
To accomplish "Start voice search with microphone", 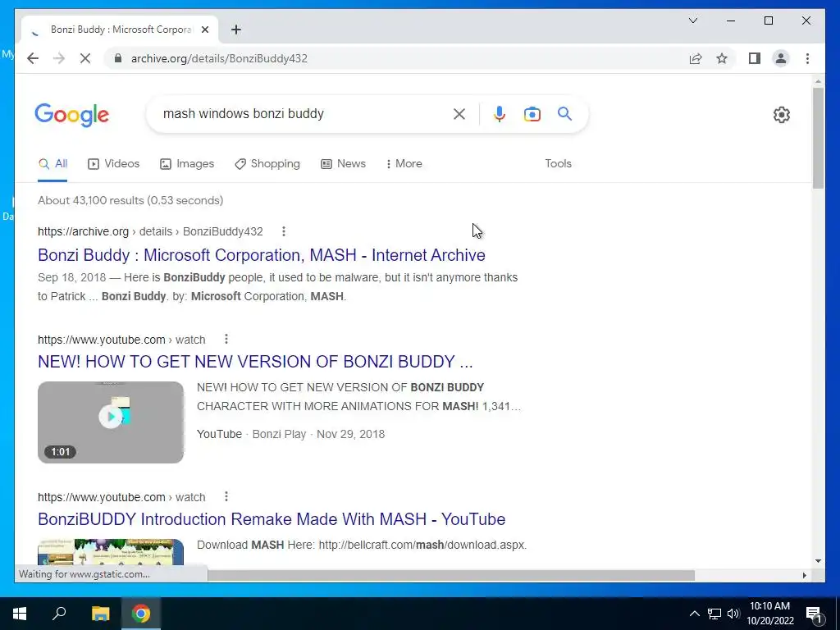I will [x=500, y=113].
